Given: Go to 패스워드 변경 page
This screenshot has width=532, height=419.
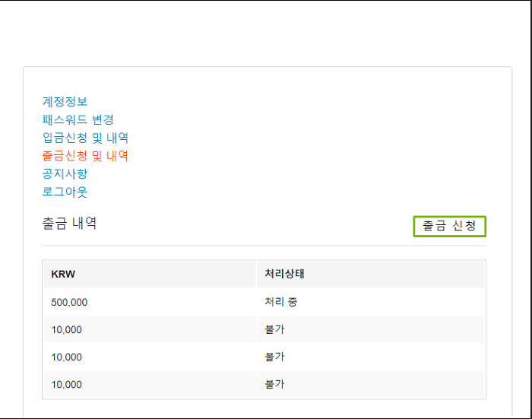Looking at the screenshot, I should (78, 119).
